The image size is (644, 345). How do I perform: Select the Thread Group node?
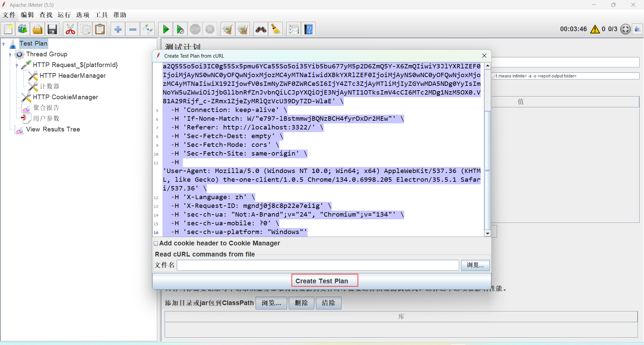(x=47, y=54)
